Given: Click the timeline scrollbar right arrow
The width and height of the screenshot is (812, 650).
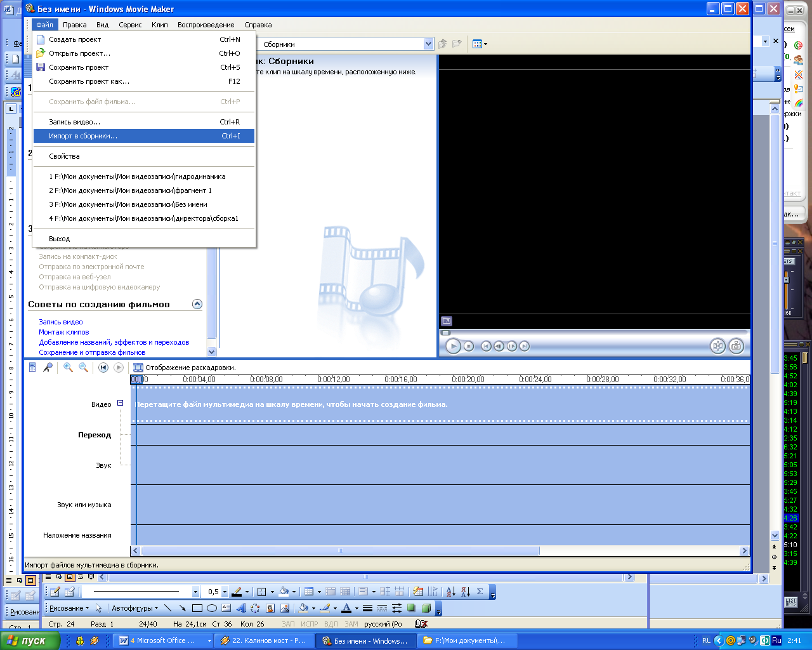Looking at the screenshot, I should pos(745,551).
